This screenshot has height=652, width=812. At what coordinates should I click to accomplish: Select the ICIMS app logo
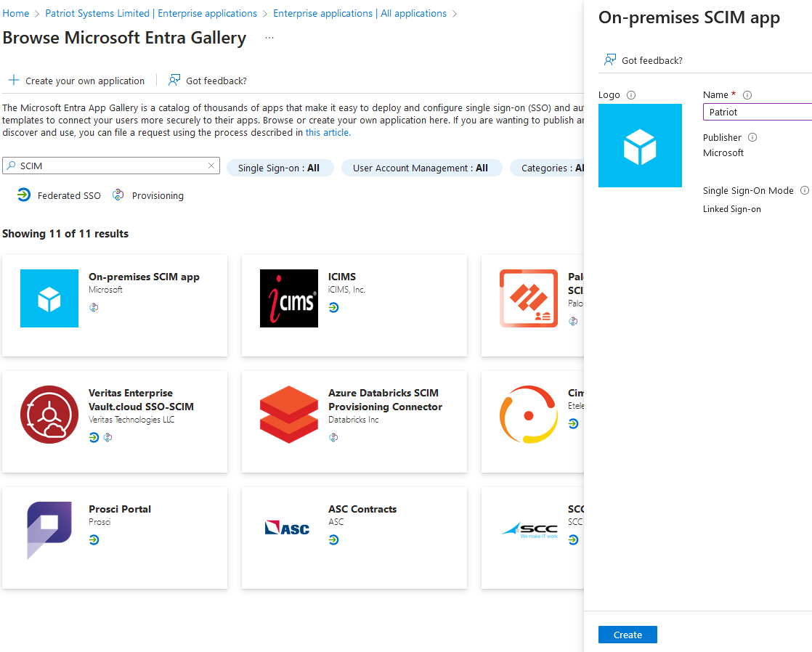coord(289,298)
